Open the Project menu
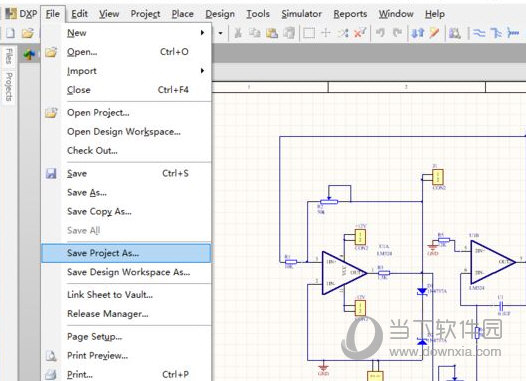This screenshot has height=381, width=526. (146, 14)
